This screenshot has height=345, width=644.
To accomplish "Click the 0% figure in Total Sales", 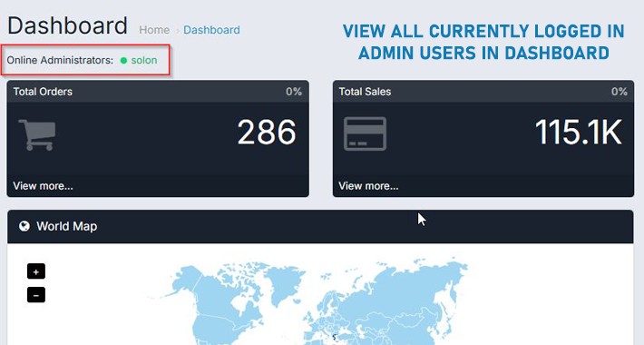I will (x=619, y=92).
